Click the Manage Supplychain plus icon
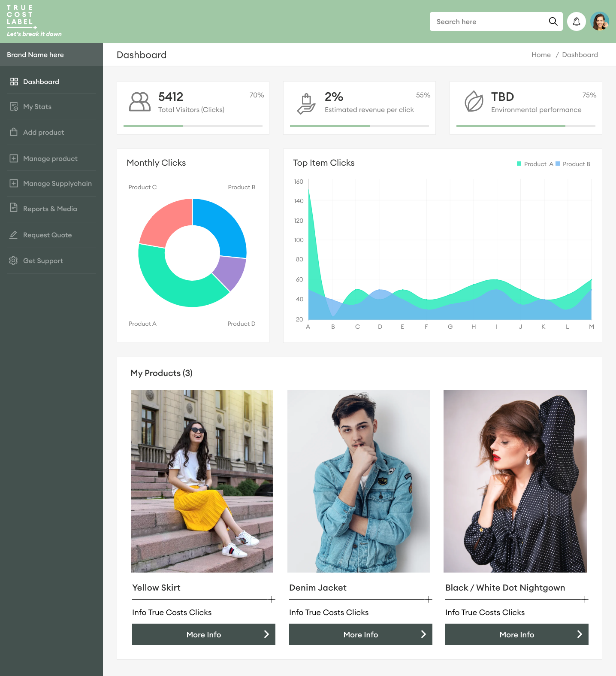The width and height of the screenshot is (616, 676). click(x=14, y=183)
